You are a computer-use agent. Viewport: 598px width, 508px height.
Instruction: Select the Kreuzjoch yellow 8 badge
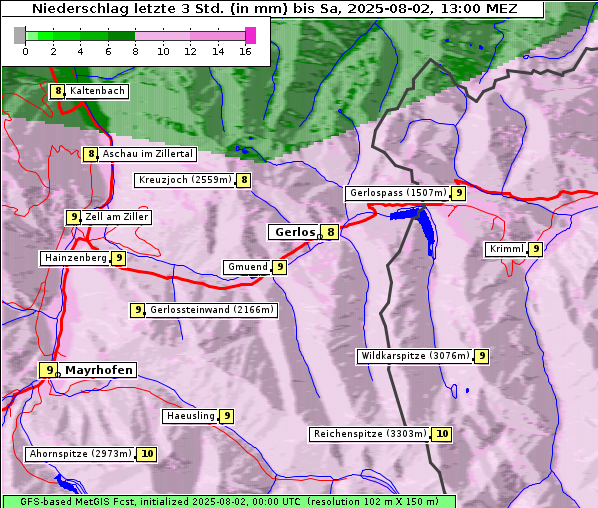coord(244,180)
